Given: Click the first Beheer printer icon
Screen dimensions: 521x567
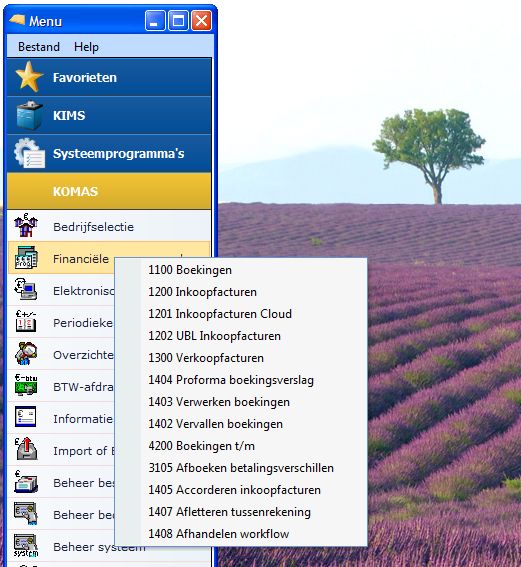Looking at the screenshot, I should click(26, 481).
